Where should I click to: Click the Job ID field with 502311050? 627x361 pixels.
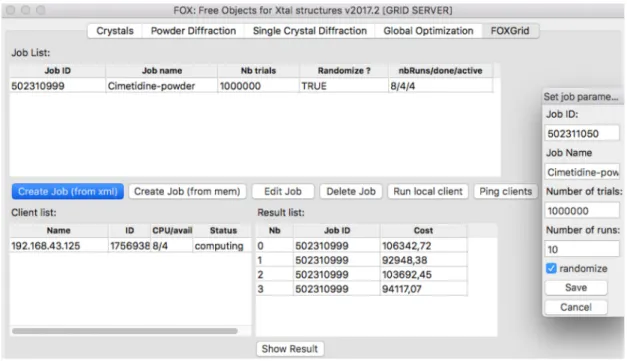coord(582,134)
